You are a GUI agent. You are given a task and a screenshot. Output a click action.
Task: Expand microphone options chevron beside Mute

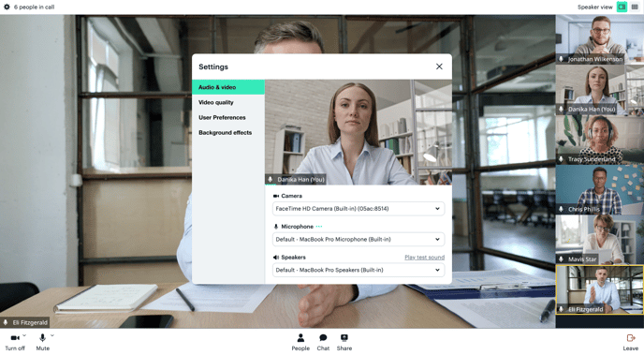click(x=52, y=335)
